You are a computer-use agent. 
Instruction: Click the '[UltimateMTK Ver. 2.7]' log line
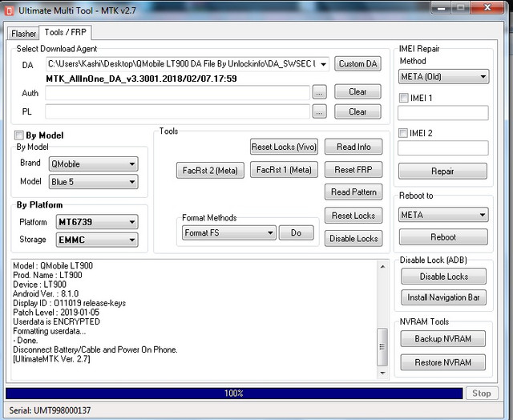click(x=51, y=359)
